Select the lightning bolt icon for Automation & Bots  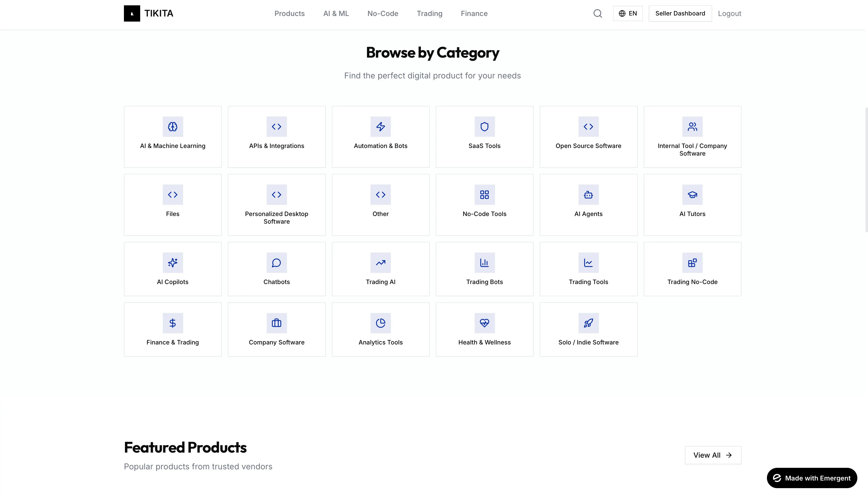pos(380,127)
